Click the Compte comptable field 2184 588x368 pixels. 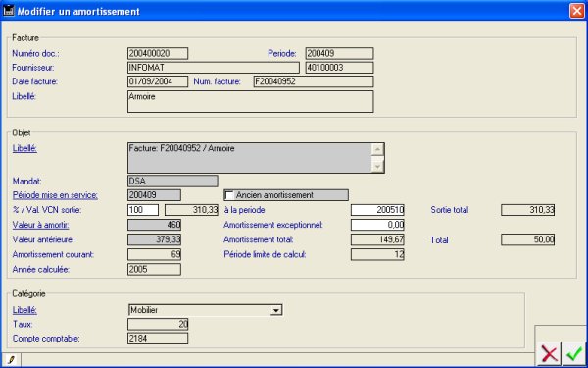click(158, 339)
